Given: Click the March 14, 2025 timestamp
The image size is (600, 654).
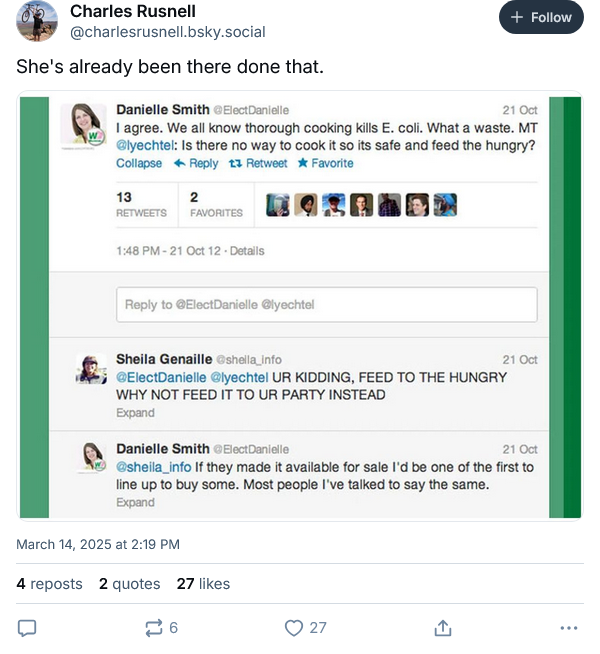Looking at the screenshot, I should (x=98, y=545).
